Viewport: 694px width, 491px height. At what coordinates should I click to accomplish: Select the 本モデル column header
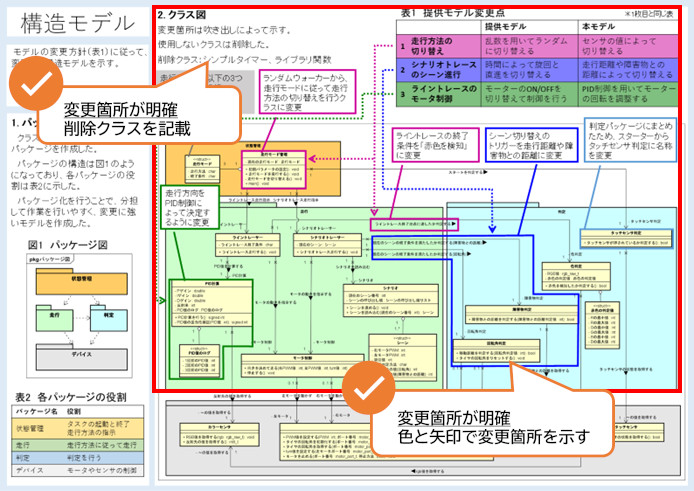point(598,27)
